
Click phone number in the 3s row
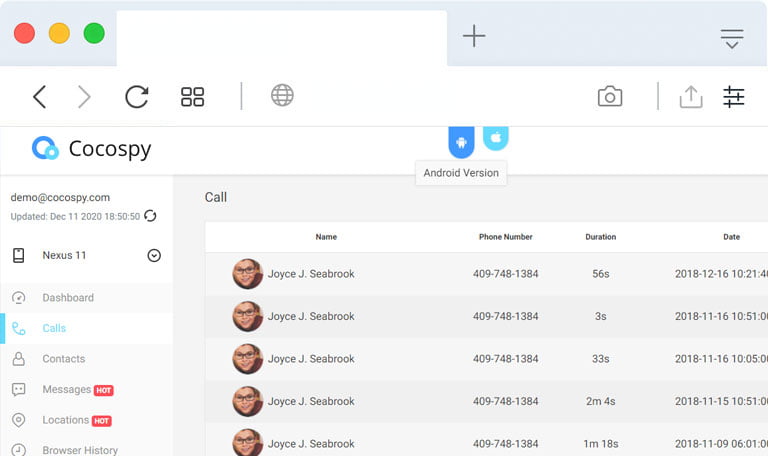(505, 316)
